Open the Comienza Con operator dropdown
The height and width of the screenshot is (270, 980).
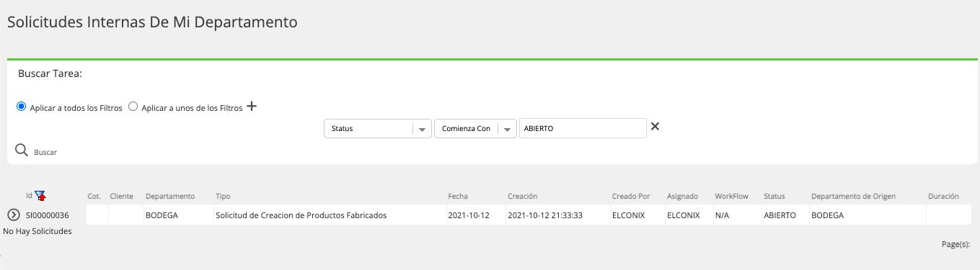click(x=475, y=128)
